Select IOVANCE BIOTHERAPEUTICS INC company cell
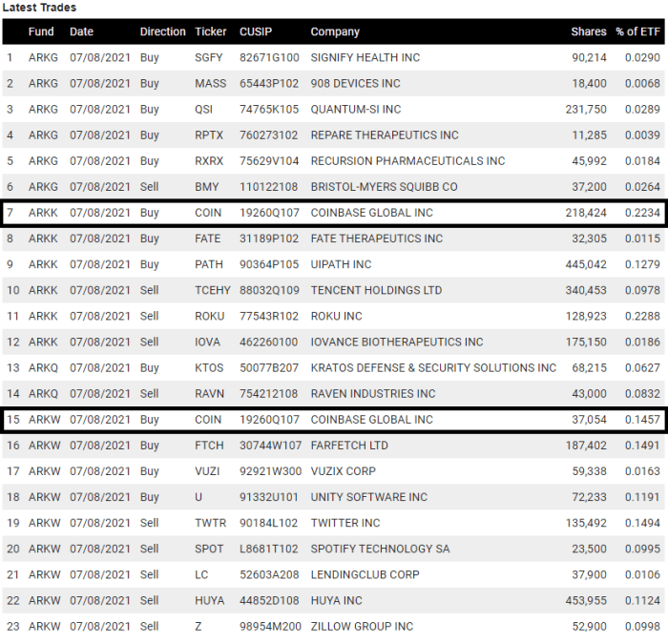The image size is (668, 644). (397, 342)
